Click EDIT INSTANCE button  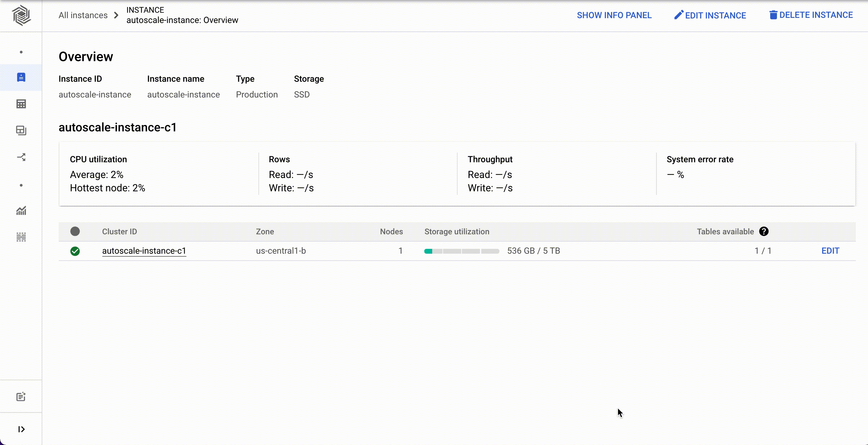click(710, 15)
